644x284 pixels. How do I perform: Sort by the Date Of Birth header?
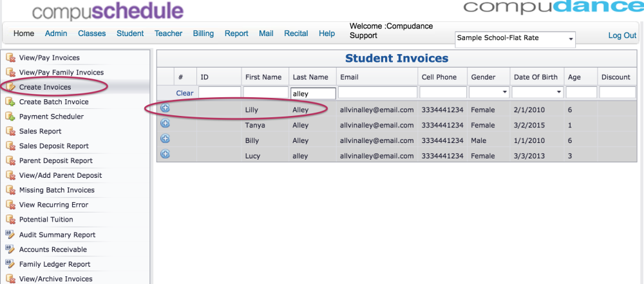click(x=536, y=77)
